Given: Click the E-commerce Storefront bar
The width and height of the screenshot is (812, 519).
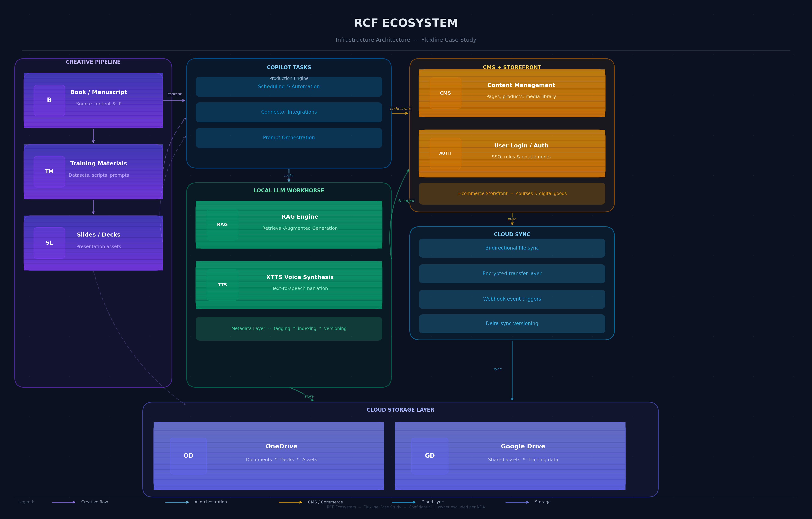Looking at the screenshot, I should [512, 194].
